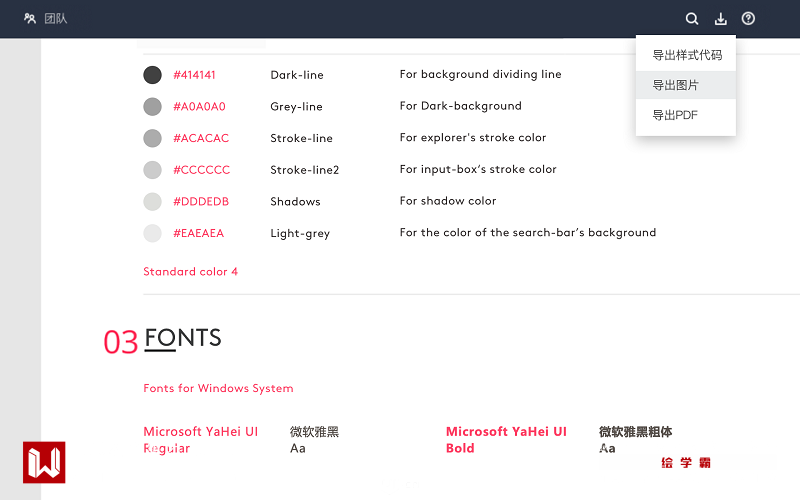
Task: Click the team icon in header
Action: (30, 18)
